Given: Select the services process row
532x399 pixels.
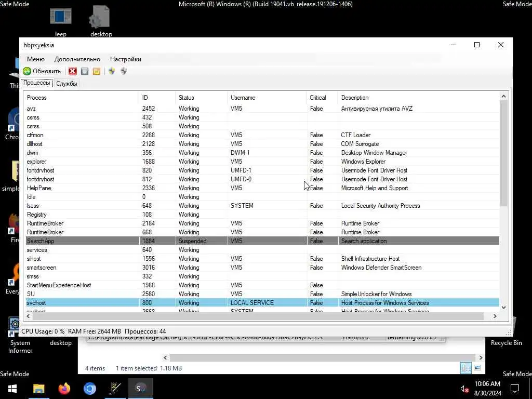Looking at the screenshot, I should point(262,250).
